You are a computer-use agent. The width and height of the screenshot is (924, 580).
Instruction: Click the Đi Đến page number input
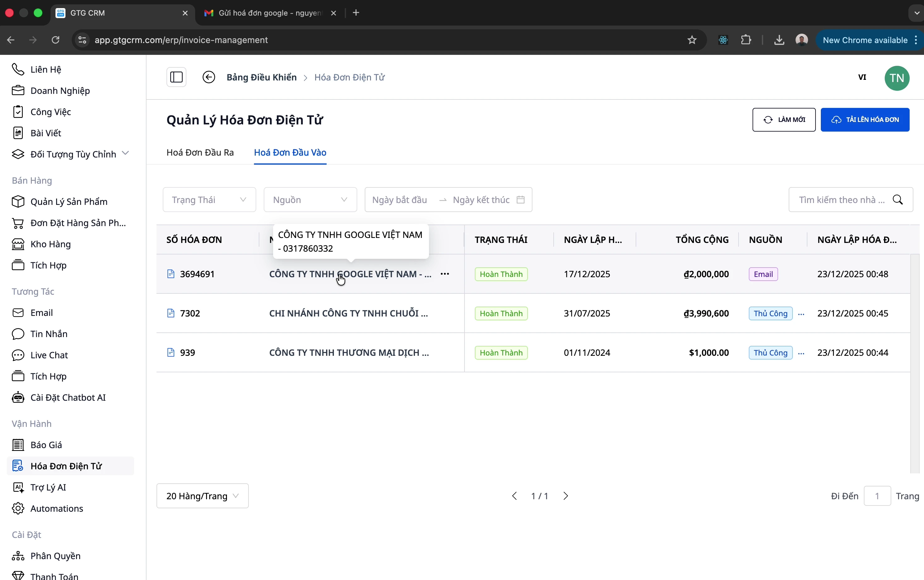pyautogui.click(x=877, y=496)
